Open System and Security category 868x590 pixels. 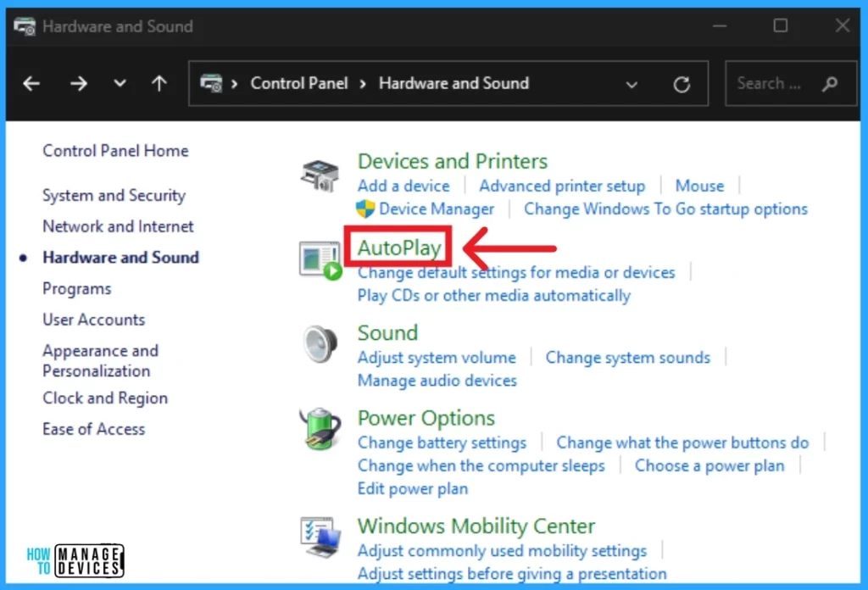pos(114,195)
